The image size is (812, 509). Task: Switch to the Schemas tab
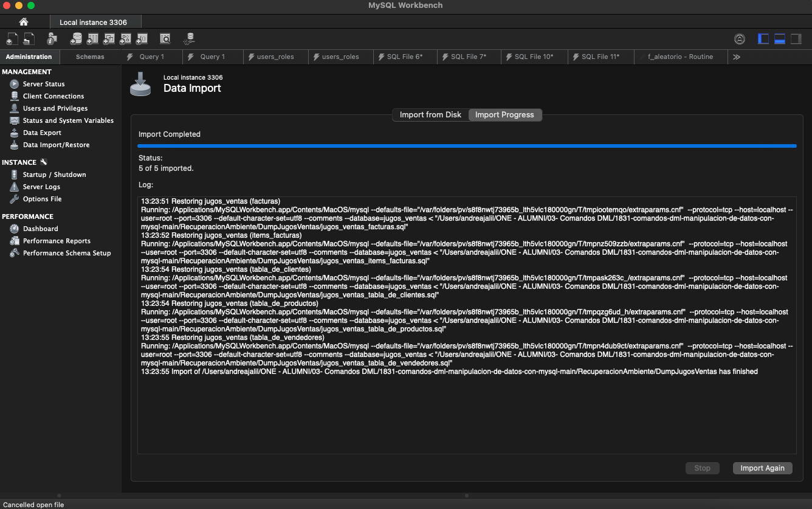tap(90, 57)
